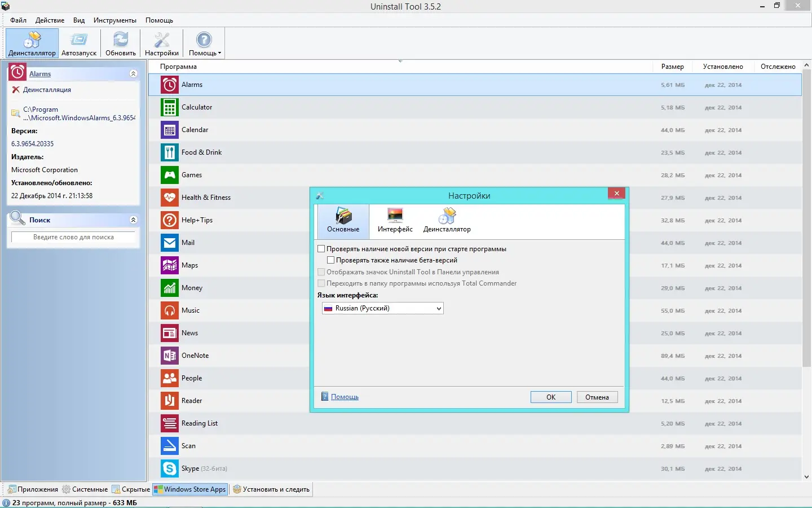Collapse the Alarms info panel
812x508 pixels.
133,73
